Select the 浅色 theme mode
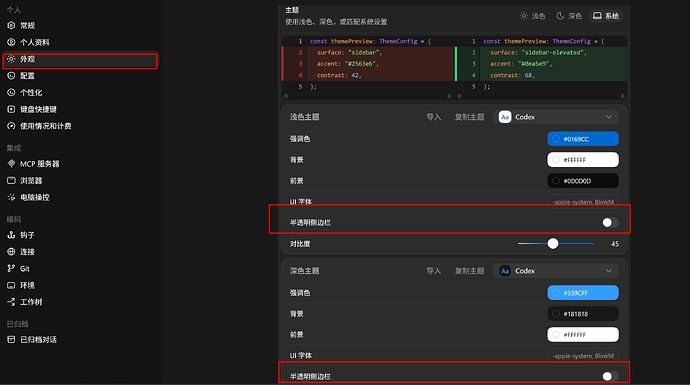Screen dimensions: 690x385 pos(532,16)
